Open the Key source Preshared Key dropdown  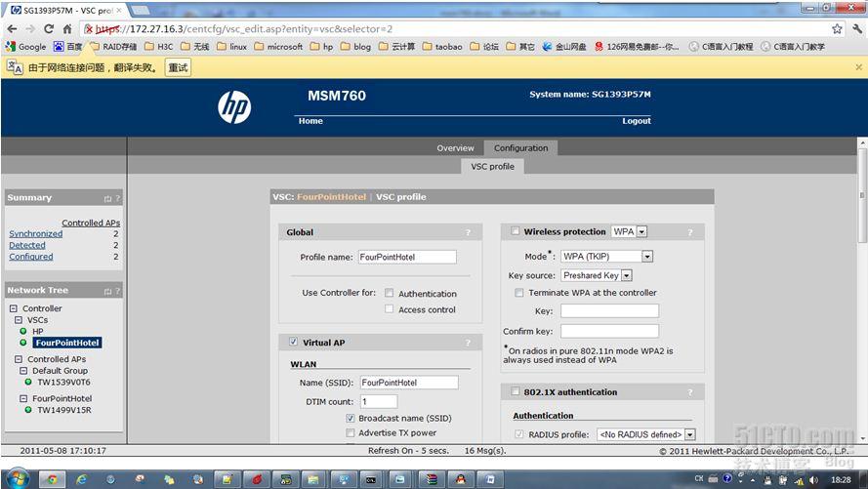pos(597,275)
